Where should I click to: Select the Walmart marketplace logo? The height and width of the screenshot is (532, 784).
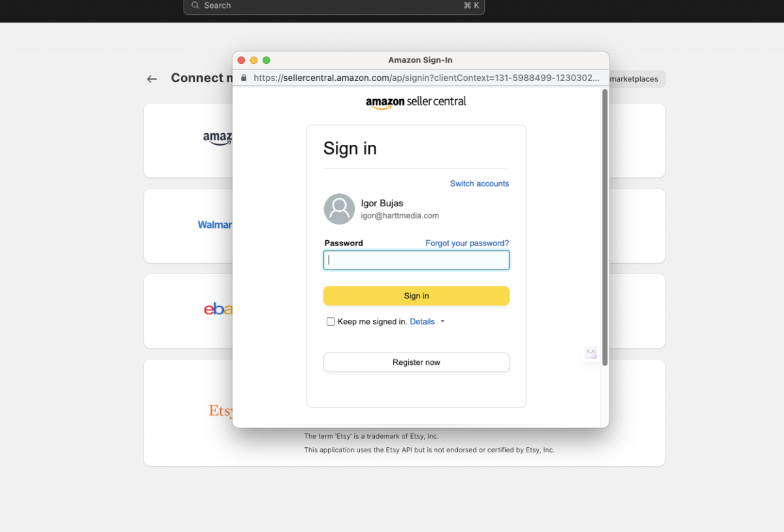point(216,225)
